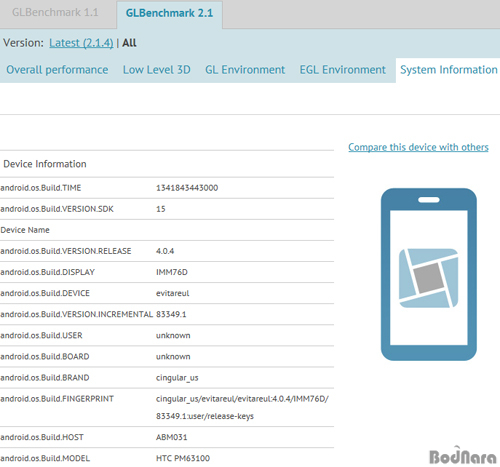Click the android.os.Build.VERSION.INCREMENTAL label

point(77,314)
